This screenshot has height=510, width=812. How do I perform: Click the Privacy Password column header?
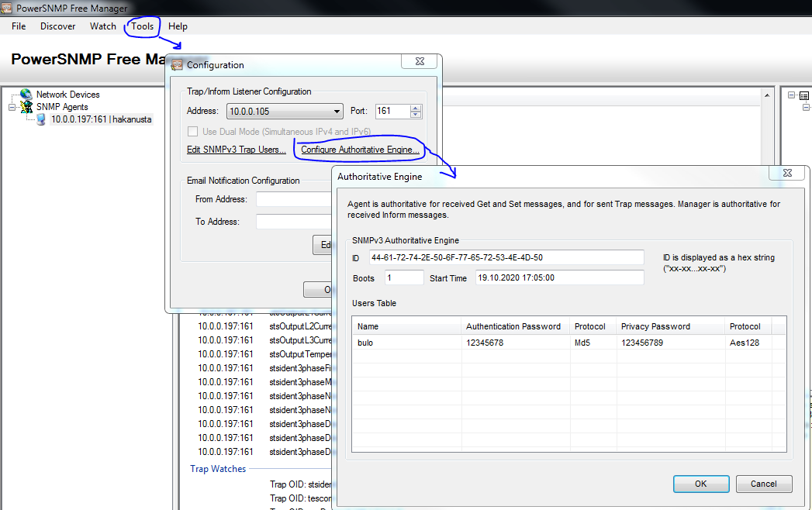point(671,327)
